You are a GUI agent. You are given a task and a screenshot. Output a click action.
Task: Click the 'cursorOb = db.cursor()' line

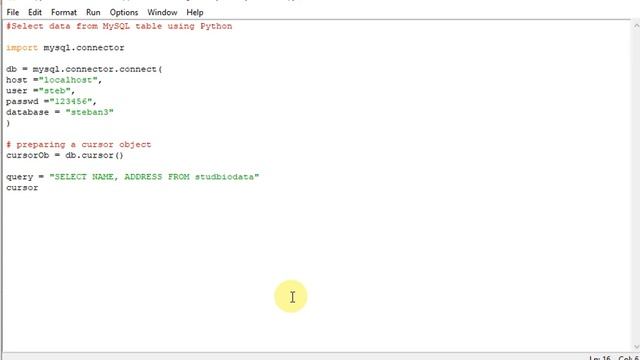tap(65, 156)
